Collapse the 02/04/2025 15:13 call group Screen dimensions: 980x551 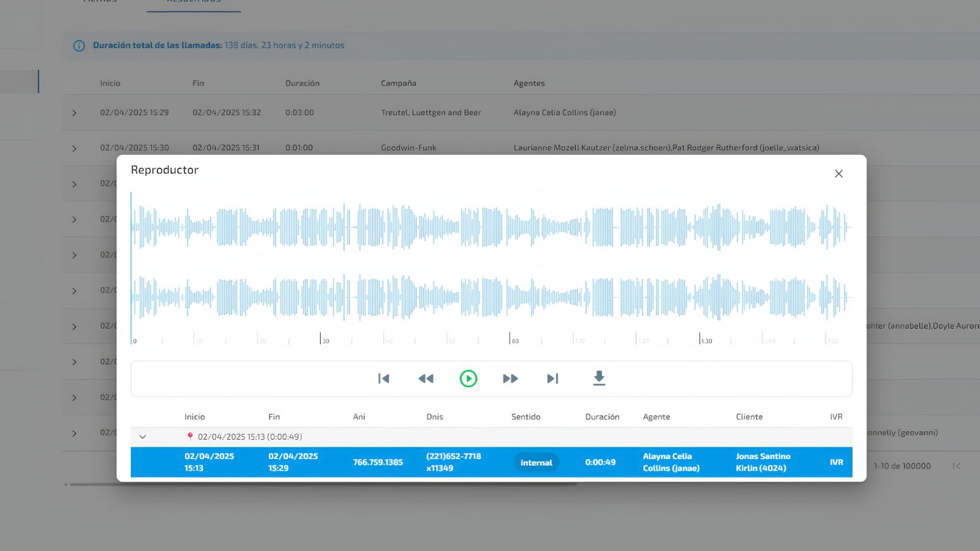coord(143,437)
